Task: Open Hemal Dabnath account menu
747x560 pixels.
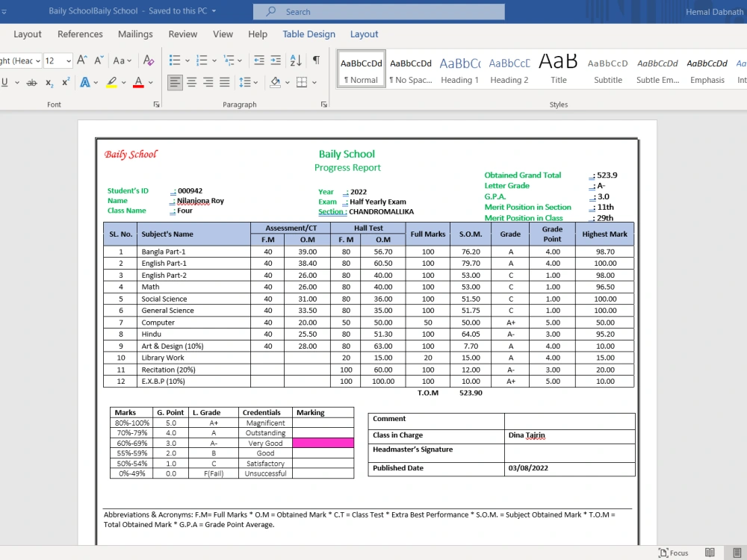Action: [x=714, y=12]
